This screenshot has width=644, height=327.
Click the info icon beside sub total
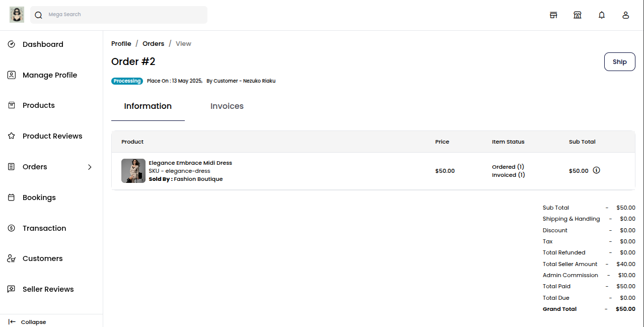point(597,170)
